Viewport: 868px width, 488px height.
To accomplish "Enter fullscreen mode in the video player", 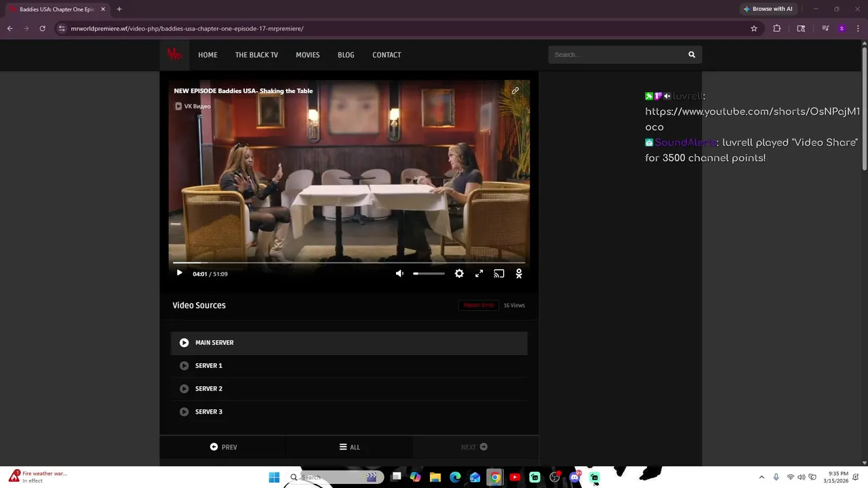I will pos(479,274).
